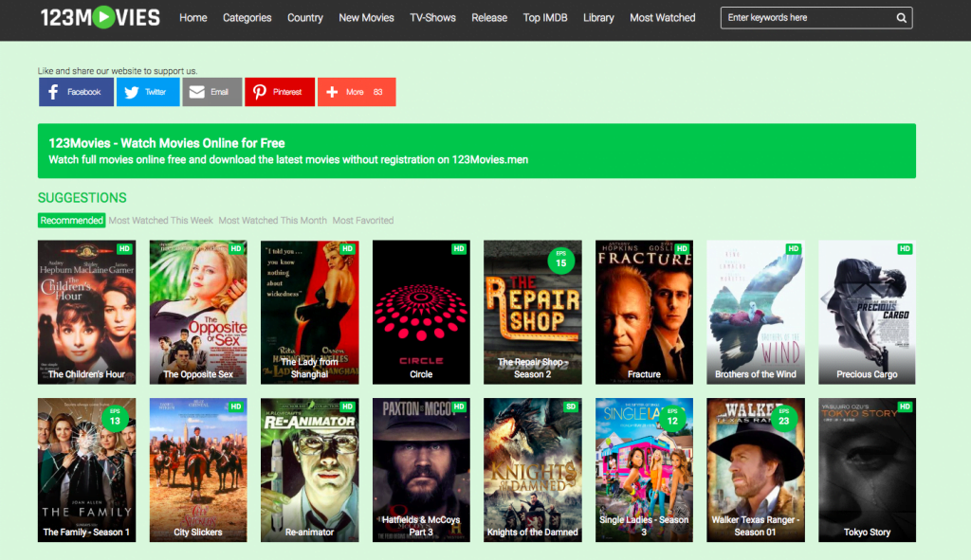Image resolution: width=971 pixels, height=560 pixels.
Task: Click the '123Movies - Watch Movies Online for Free' heading
Action: click(x=167, y=143)
